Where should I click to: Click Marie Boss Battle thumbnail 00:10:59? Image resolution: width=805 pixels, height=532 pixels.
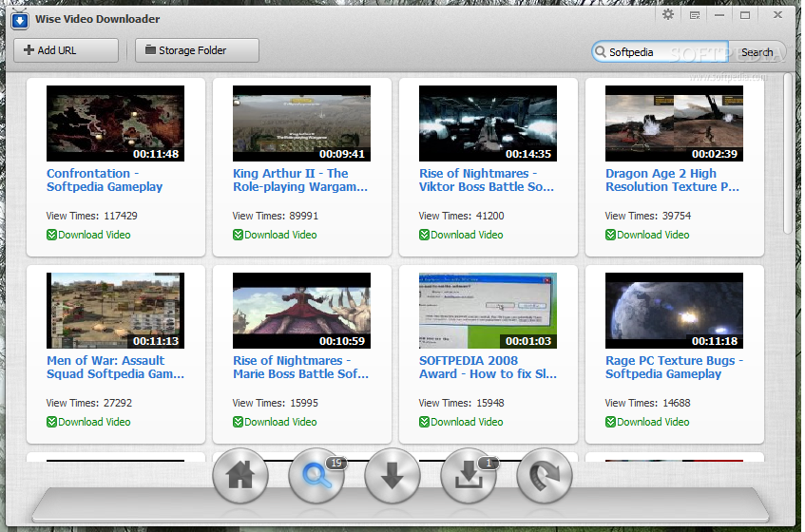click(x=301, y=311)
